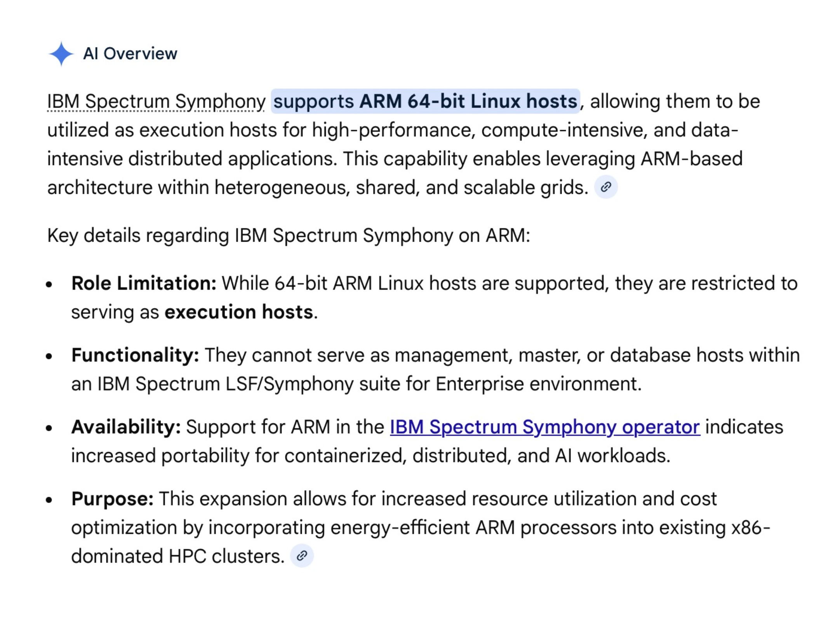Click the bullet dot before "Role Limitation"
This screenshot has width=840, height=637.
(49, 284)
